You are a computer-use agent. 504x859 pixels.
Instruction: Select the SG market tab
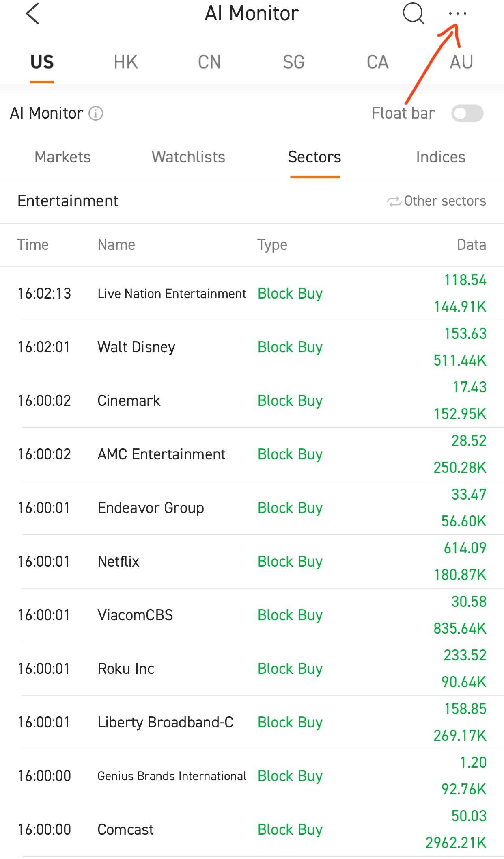pos(294,62)
